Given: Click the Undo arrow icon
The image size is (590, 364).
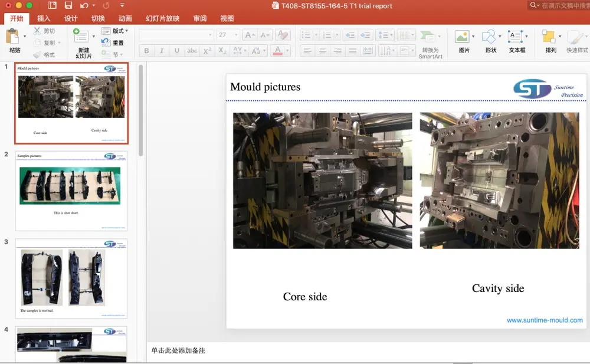Looking at the screenshot, I should (84, 5).
